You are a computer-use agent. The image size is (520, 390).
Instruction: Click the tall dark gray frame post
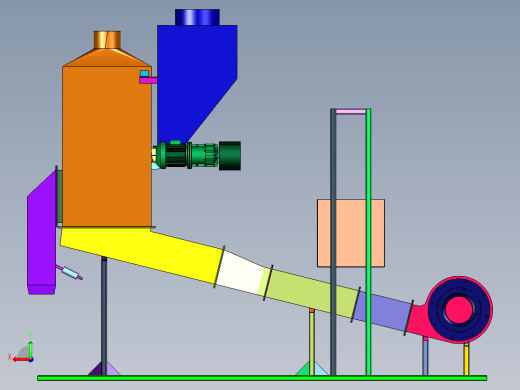point(333,242)
